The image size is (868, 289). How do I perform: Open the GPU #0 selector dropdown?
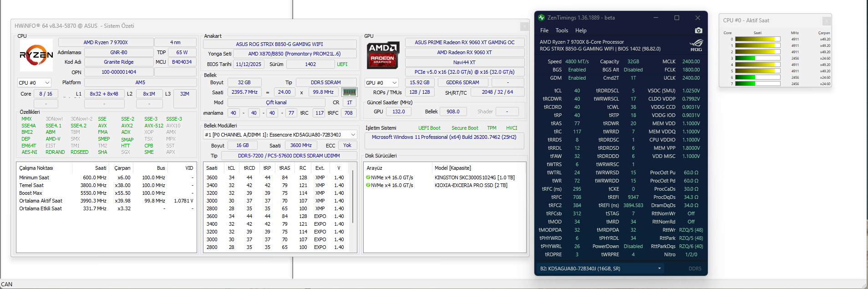pyautogui.click(x=382, y=83)
